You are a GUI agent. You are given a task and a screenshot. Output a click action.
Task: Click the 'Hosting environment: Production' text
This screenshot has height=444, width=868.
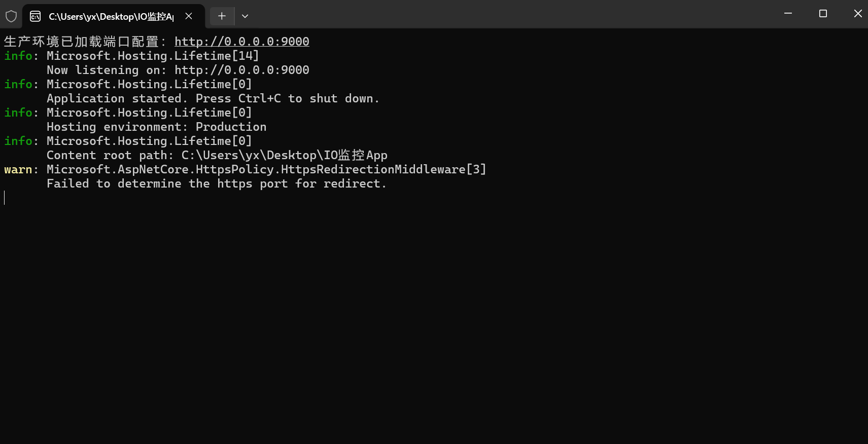(156, 127)
